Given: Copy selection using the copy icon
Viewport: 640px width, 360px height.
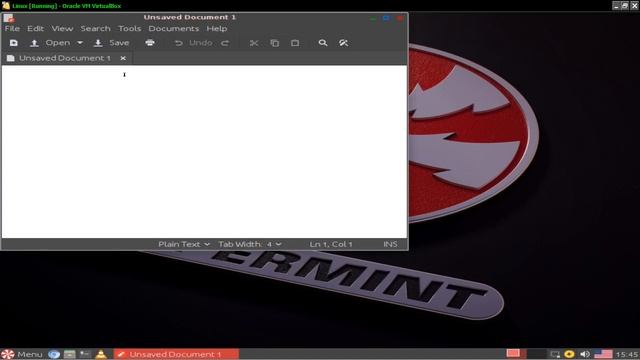Looking at the screenshot, I should point(275,43).
